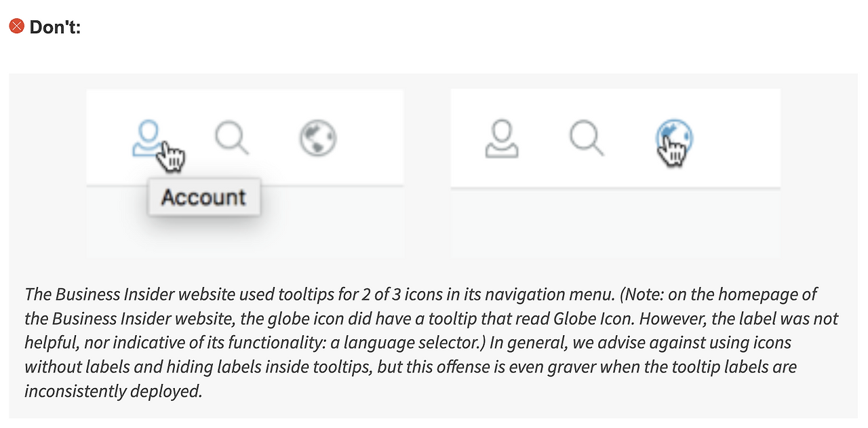This screenshot has height=428, width=868.
Task: Click the blue highlighted globe icon in right example
Action: point(674,138)
